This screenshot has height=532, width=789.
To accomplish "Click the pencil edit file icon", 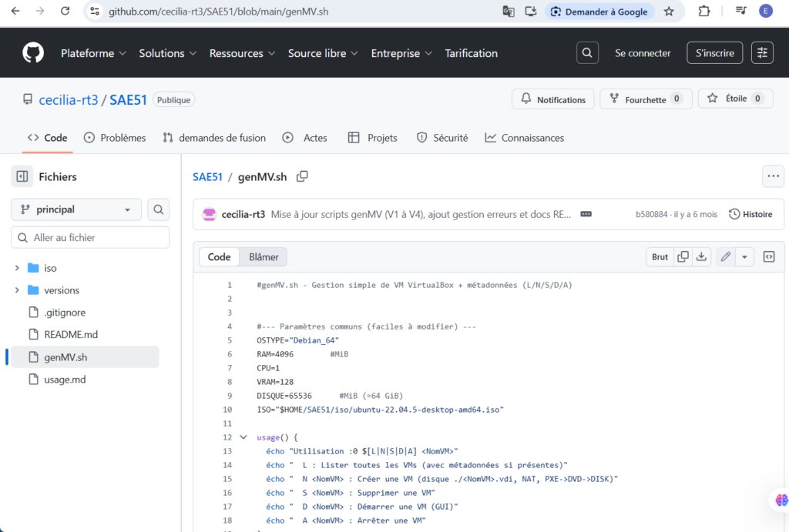I will (725, 257).
